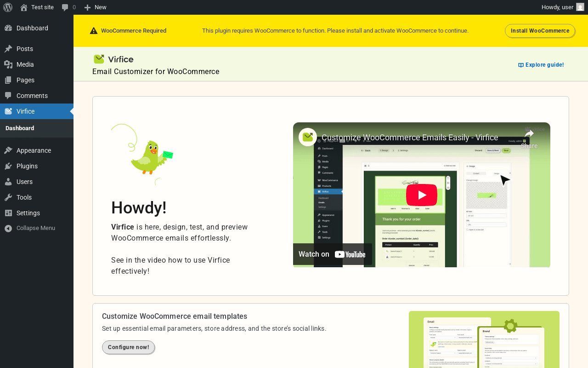This screenshot has width=588, height=368.
Task: Click the Posts pushpin icon
Action: pos(8,49)
